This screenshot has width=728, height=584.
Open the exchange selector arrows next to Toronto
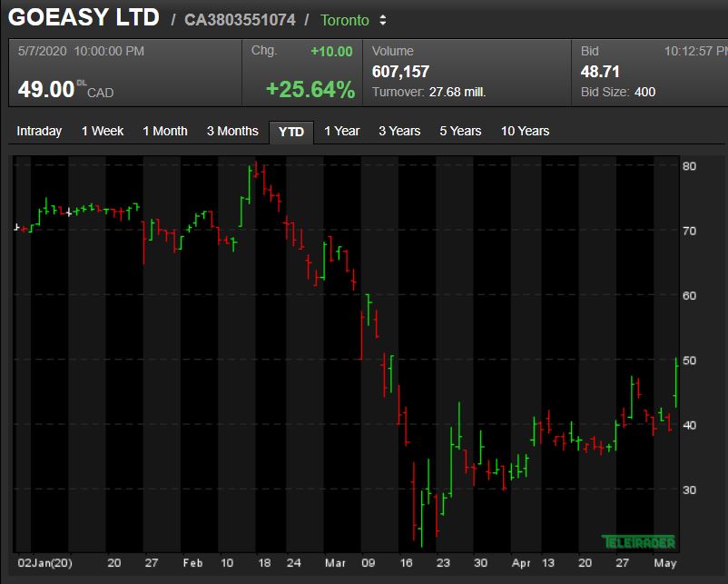pos(382,21)
